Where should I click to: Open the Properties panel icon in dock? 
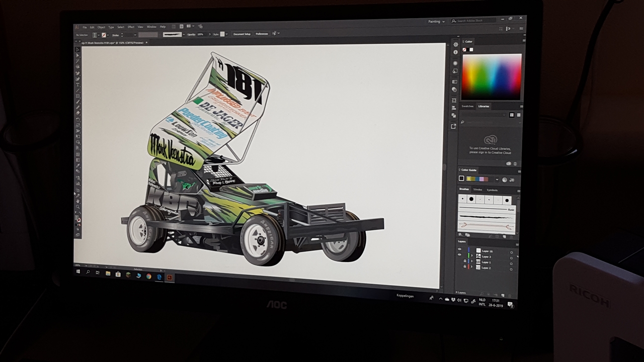click(x=456, y=44)
